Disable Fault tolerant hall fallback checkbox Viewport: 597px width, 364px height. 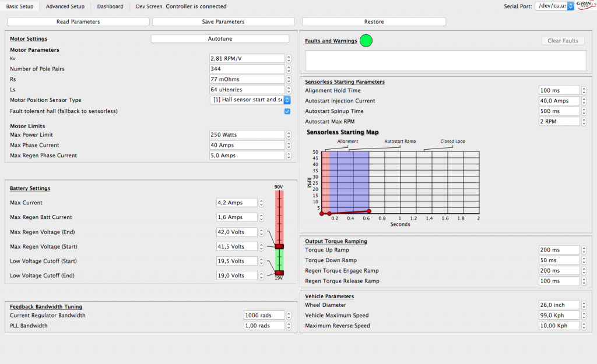click(x=287, y=111)
